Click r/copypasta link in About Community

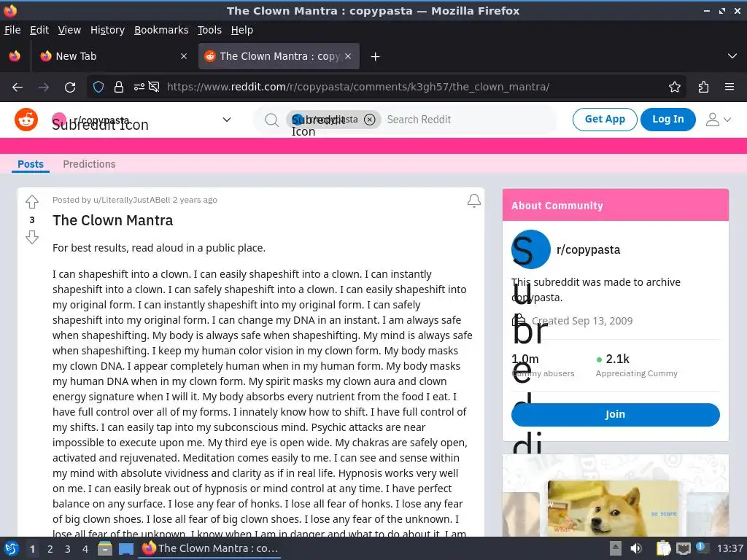pos(588,249)
